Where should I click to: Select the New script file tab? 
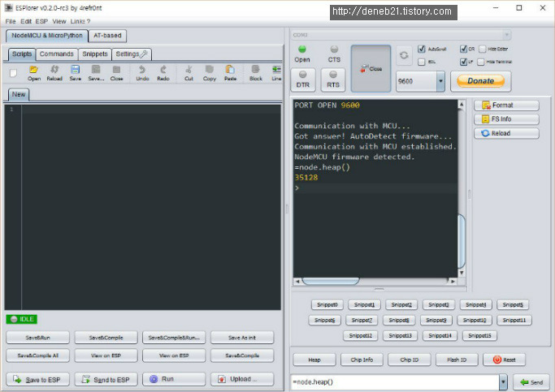[x=19, y=94]
